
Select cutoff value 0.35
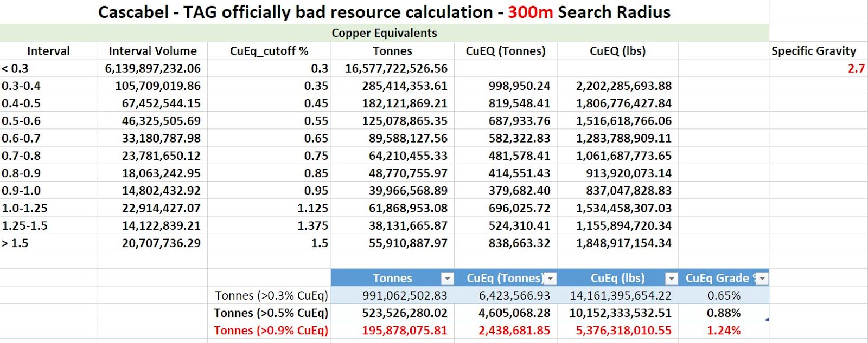coord(269,86)
